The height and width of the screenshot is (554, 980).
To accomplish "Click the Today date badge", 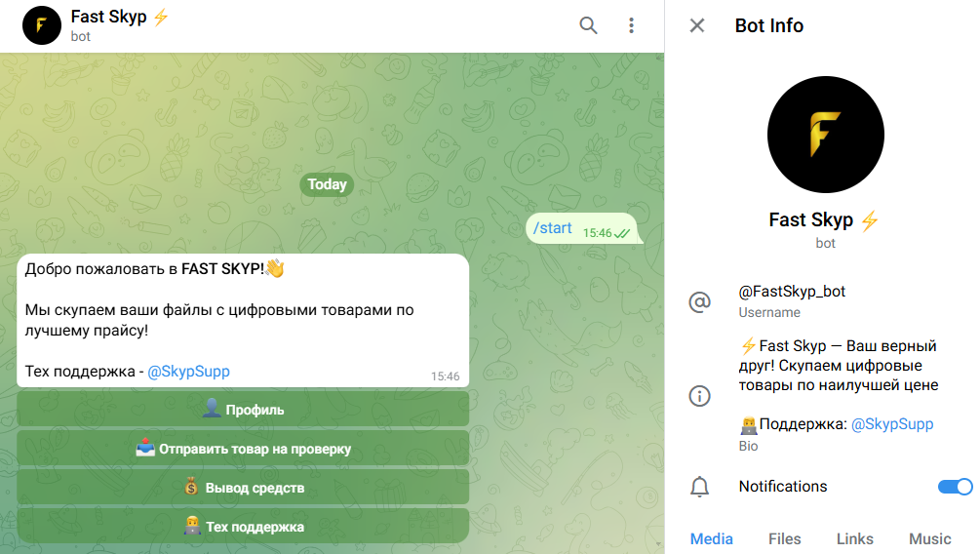I will [x=327, y=184].
